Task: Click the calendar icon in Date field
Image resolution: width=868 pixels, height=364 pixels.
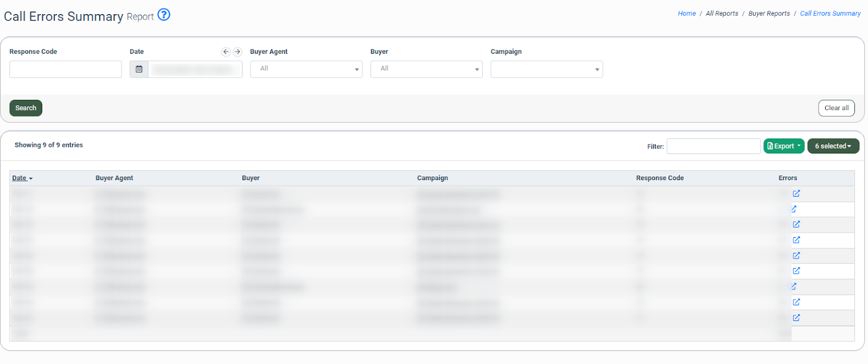Action: (139, 69)
